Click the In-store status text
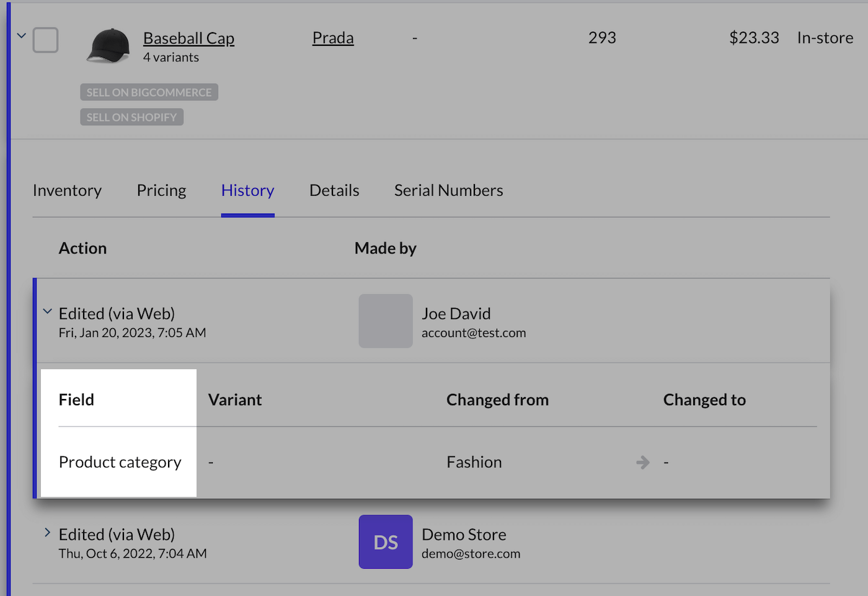868x596 pixels. (x=825, y=38)
